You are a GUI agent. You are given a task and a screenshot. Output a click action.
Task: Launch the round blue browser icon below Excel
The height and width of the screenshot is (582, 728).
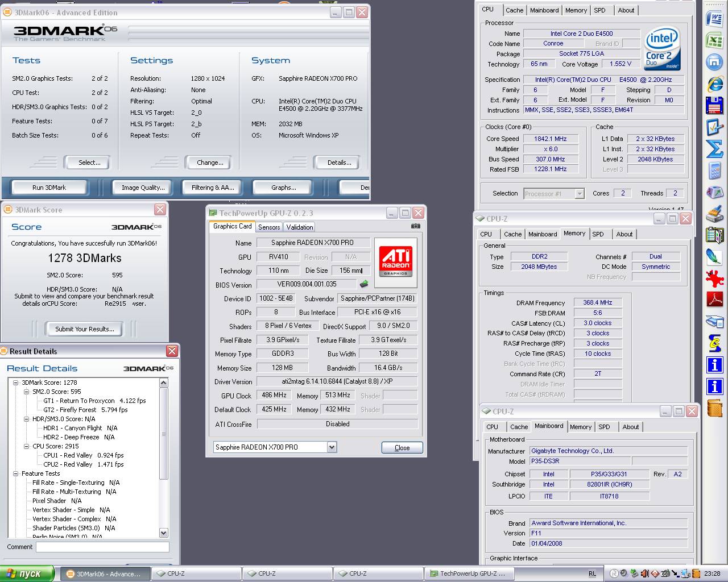pos(714,62)
